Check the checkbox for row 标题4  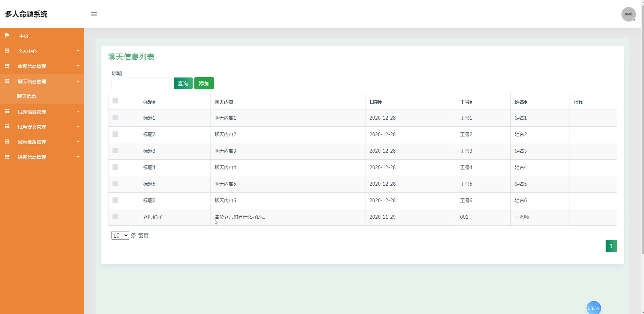point(115,167)
